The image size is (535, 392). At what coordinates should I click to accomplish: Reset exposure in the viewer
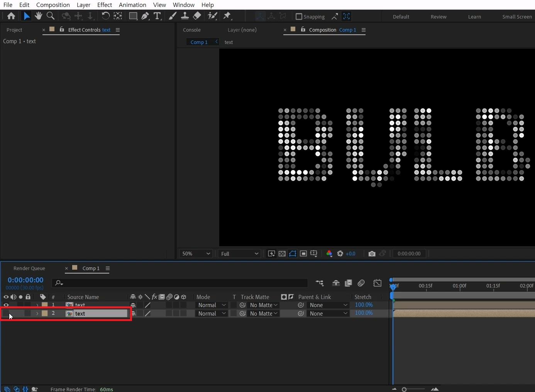340,253
